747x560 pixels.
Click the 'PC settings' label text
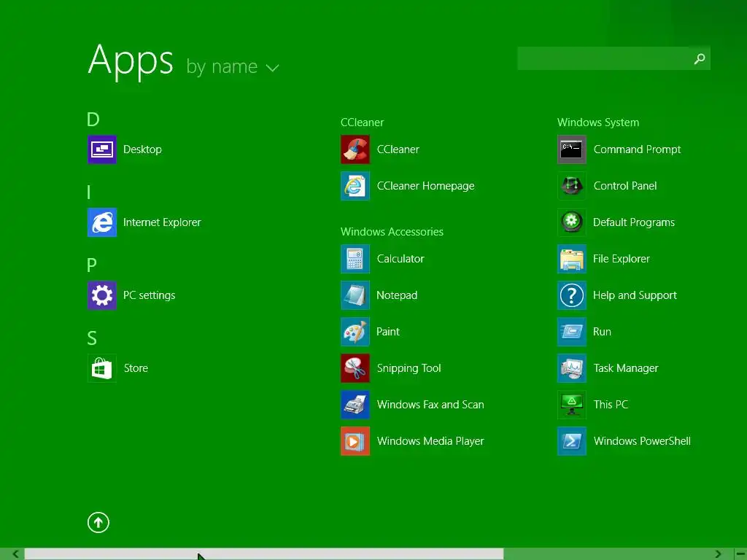click(x=149, y=295)
